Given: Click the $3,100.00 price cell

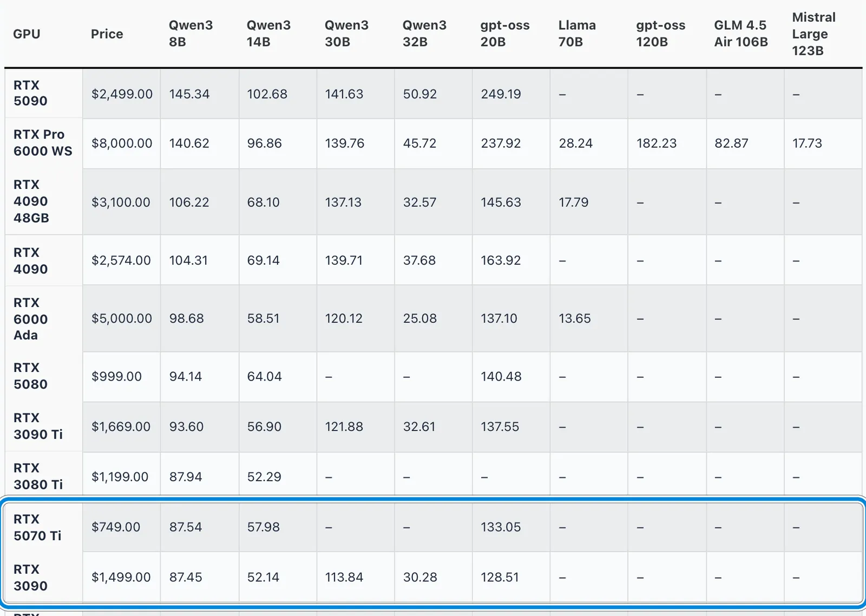Looking at the screenshot, I should (x=121, y=202).
